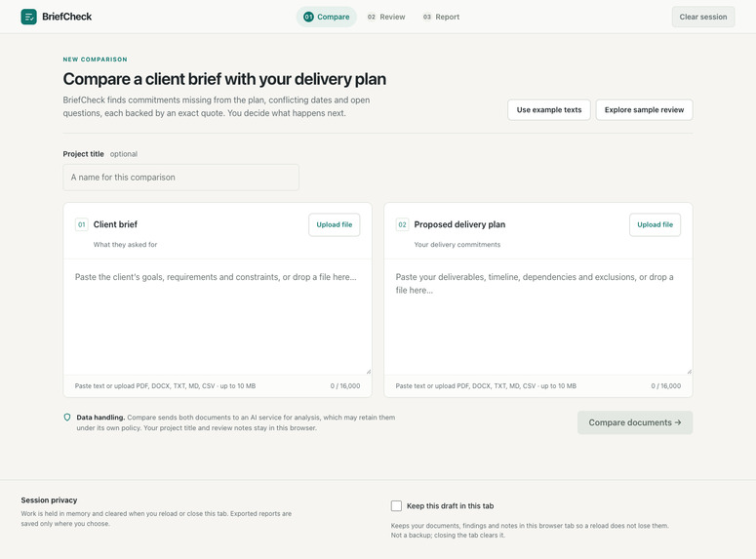
Task: Click the BriefCheck logo icon
Action: 29,17
